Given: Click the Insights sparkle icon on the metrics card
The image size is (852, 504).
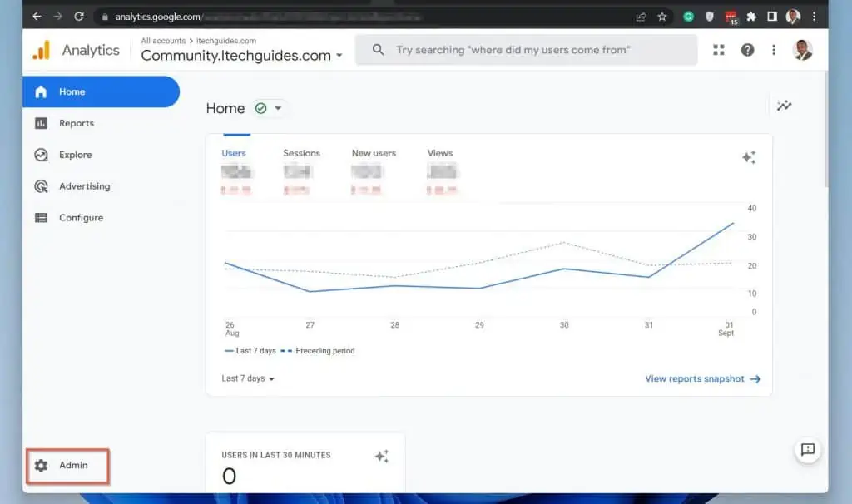Looking at the screenshot, I should click(x=749, y=156).
